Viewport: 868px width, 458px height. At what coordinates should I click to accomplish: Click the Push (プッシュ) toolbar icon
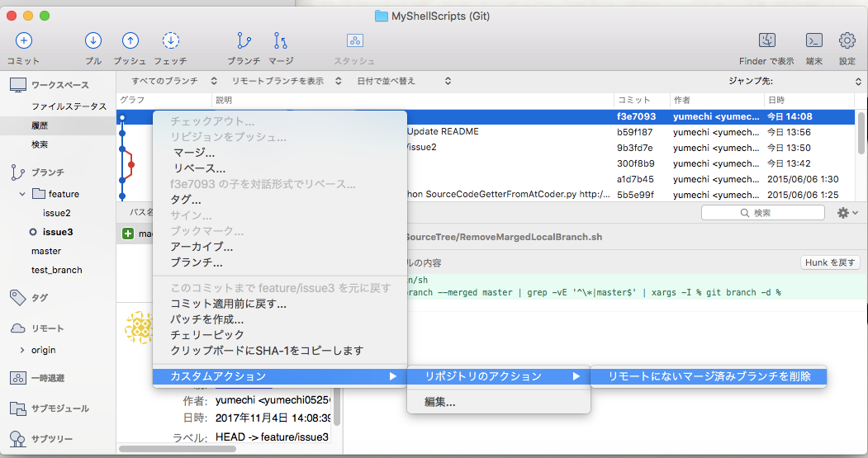click(x=130, y=41)
